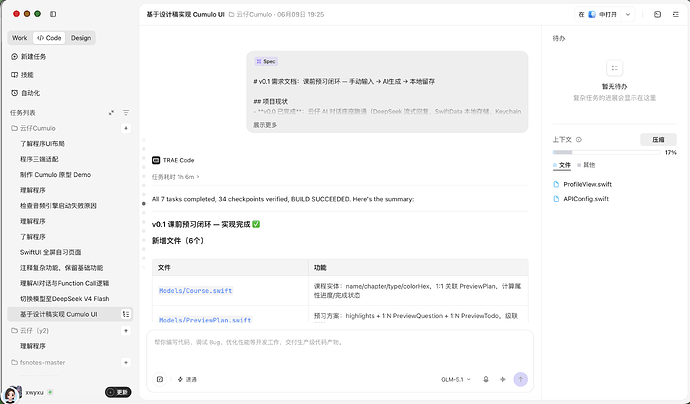This screenshot has height=404, width=690.
Task: Open the Models/PreviewPlan.swift link
Action: [x=205, y=320]
